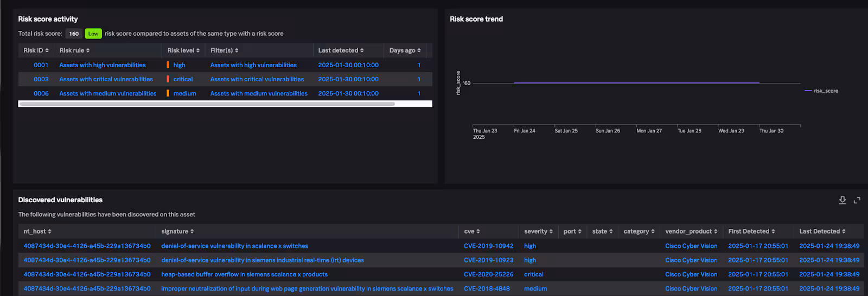
Task: Sort vulnerabilities by First Detected column
Action: pyautogui.click(x=751, y=231)
